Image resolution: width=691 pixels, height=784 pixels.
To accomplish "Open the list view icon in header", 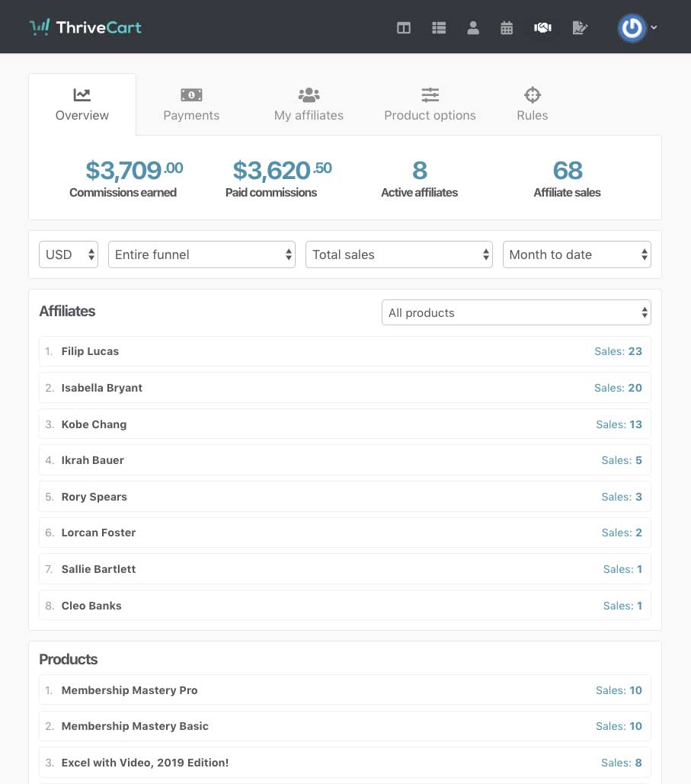I will [x=439, y=28].
